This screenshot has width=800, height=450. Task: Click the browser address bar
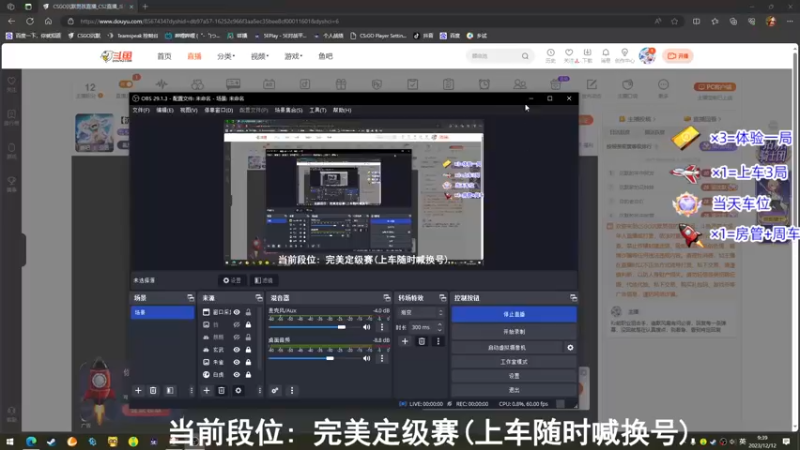(357, 21)
